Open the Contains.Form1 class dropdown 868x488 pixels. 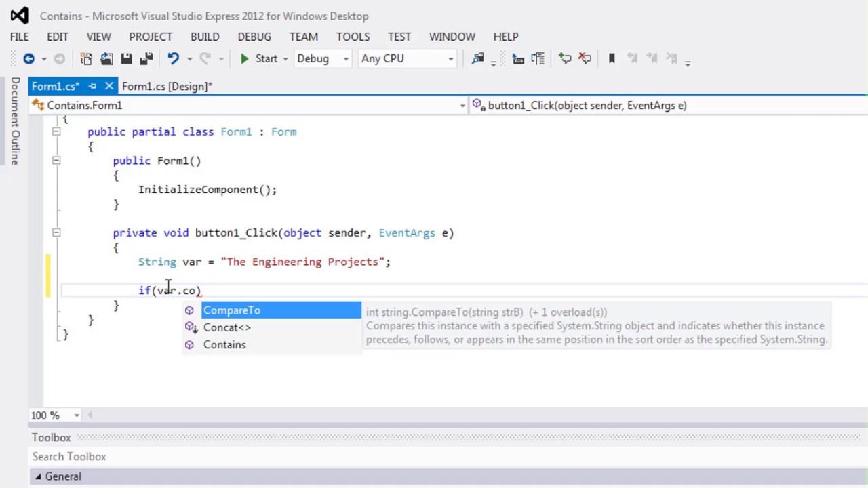click(x=249, y=106)
